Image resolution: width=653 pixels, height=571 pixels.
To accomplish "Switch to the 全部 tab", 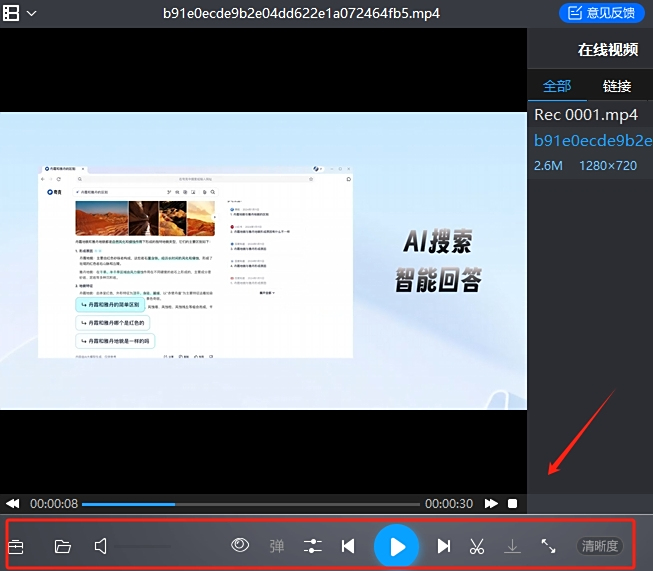I will 557,86.
